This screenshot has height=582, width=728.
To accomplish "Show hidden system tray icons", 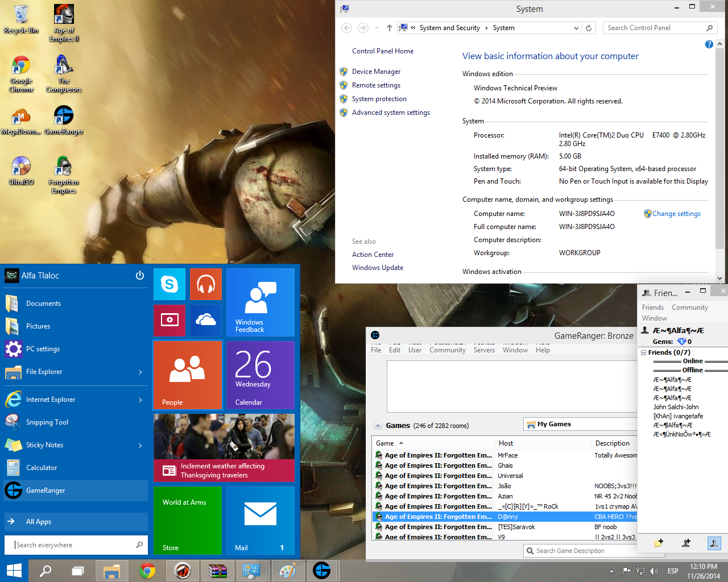I will (x=611, y=571).
